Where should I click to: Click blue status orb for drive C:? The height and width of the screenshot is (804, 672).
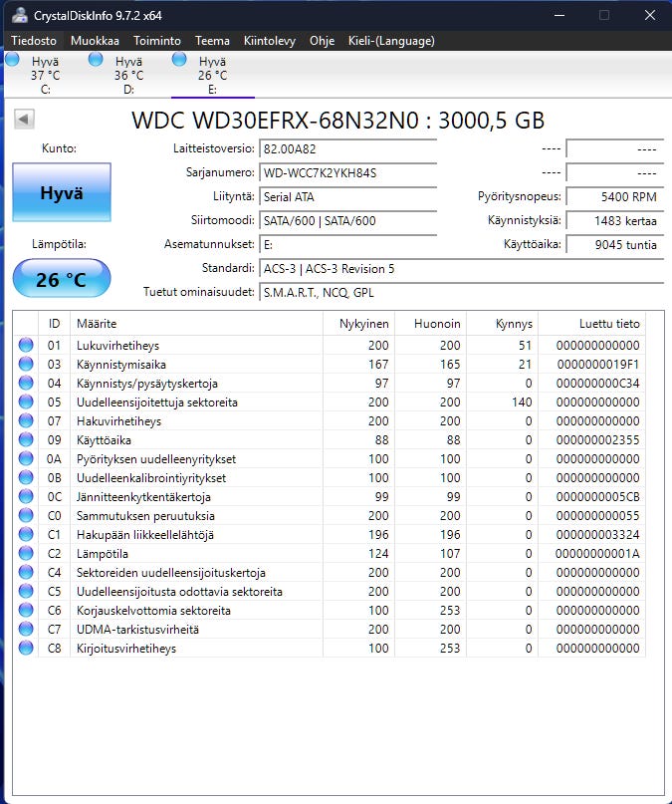(x=12, y=60)
